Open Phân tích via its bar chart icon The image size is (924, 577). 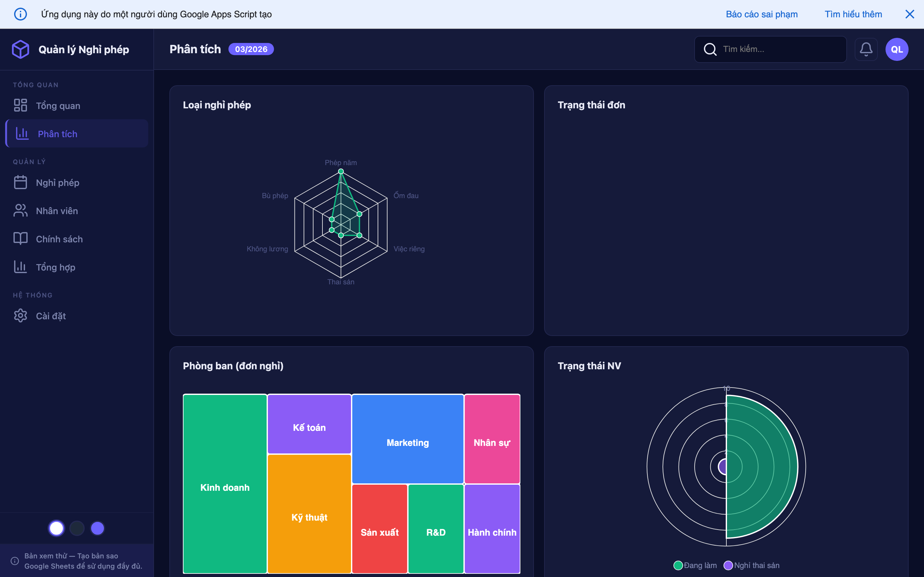point(21,133)
